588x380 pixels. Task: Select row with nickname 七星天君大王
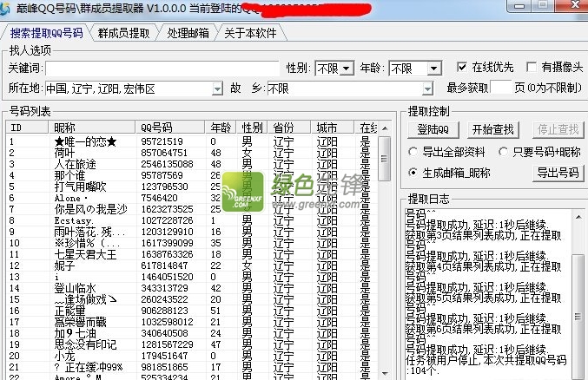point(191,254)
